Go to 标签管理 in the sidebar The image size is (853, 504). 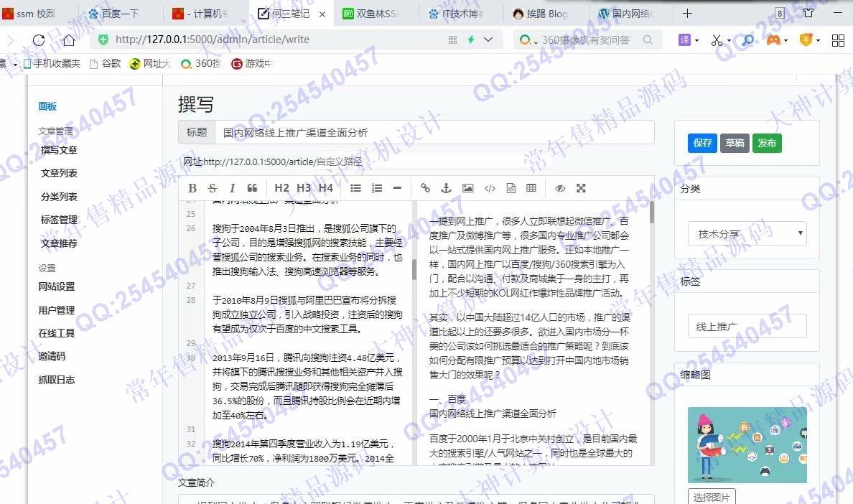pos(59,220)
